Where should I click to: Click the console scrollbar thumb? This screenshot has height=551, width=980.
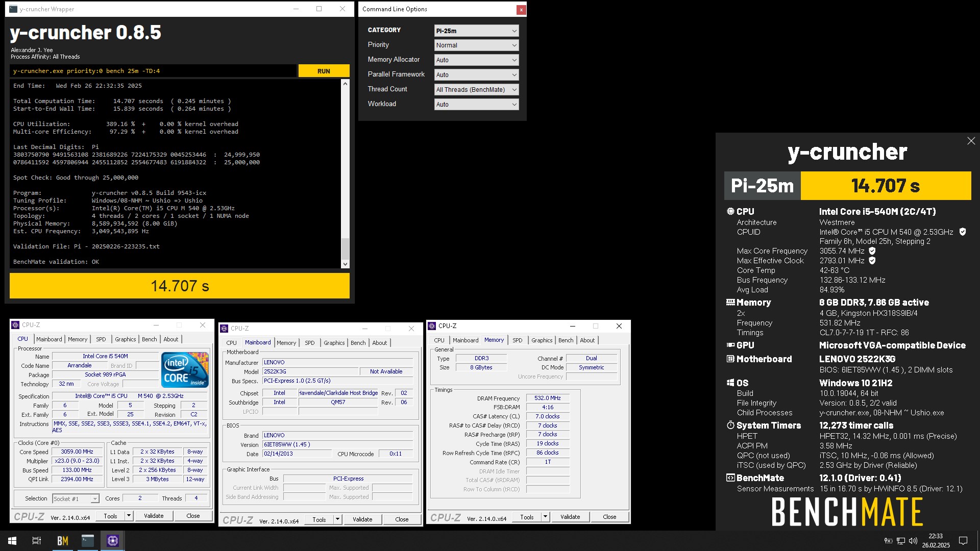pyautogui.click(x=345, y=249)
